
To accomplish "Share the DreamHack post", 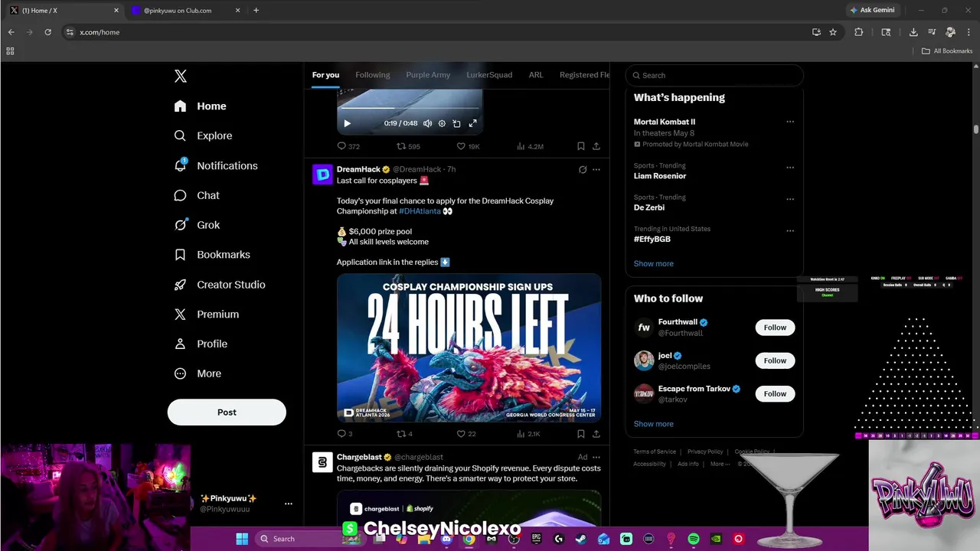I will coord(596,434).
